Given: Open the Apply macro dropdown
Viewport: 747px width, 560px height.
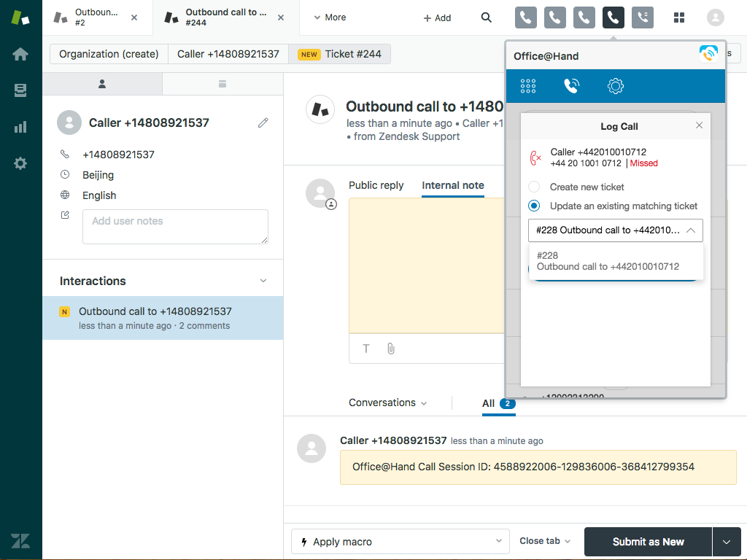Looking at the screenshot, I should (400, 541).
